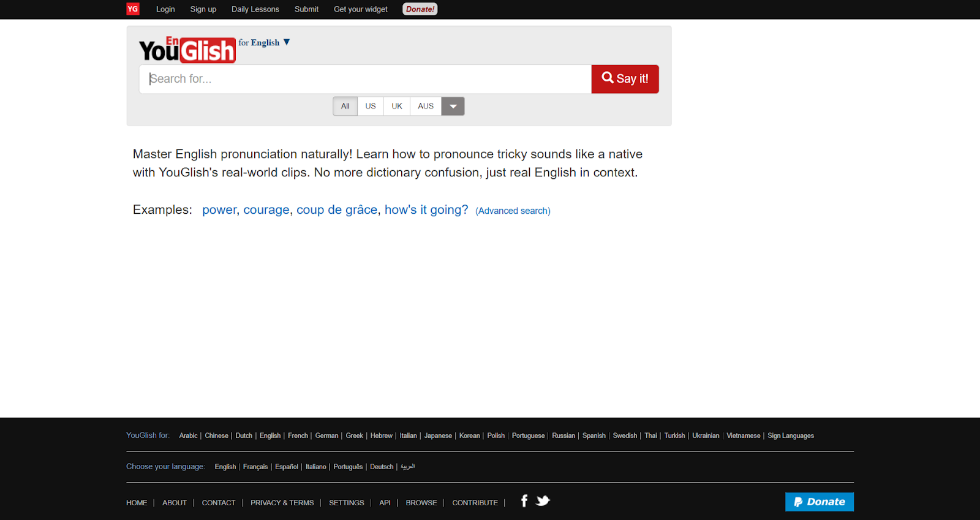The height and width of the screenshot is (520, 980).
Task: Open the Twitter bird icon in footer
Action: [543, 501]
